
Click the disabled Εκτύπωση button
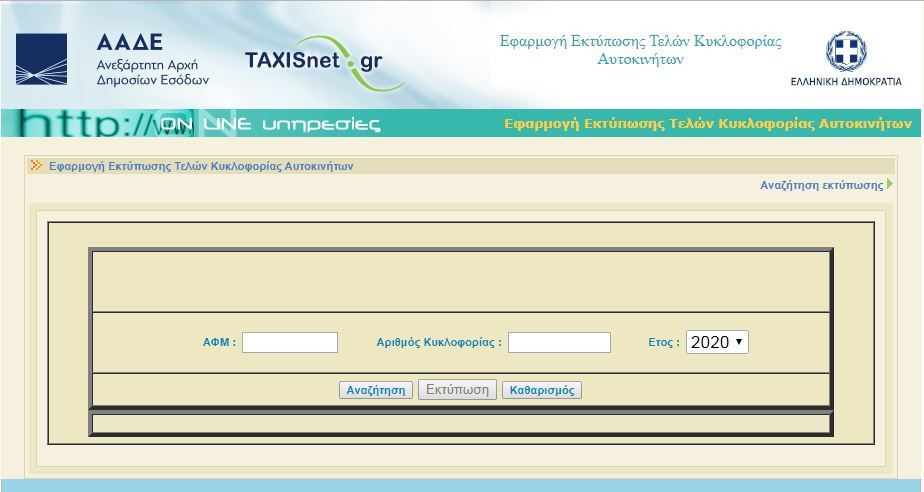[x=457, y=389]
